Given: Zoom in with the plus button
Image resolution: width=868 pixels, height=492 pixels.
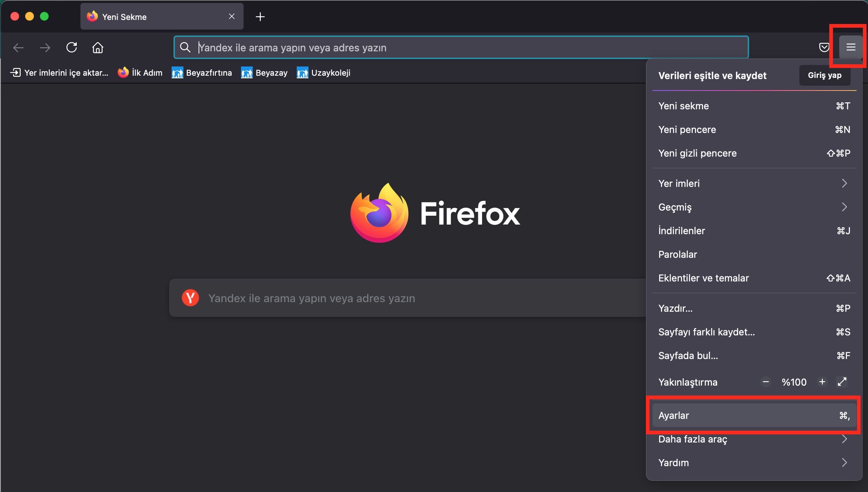Looking at the screenshot, I should pos(822,382).
